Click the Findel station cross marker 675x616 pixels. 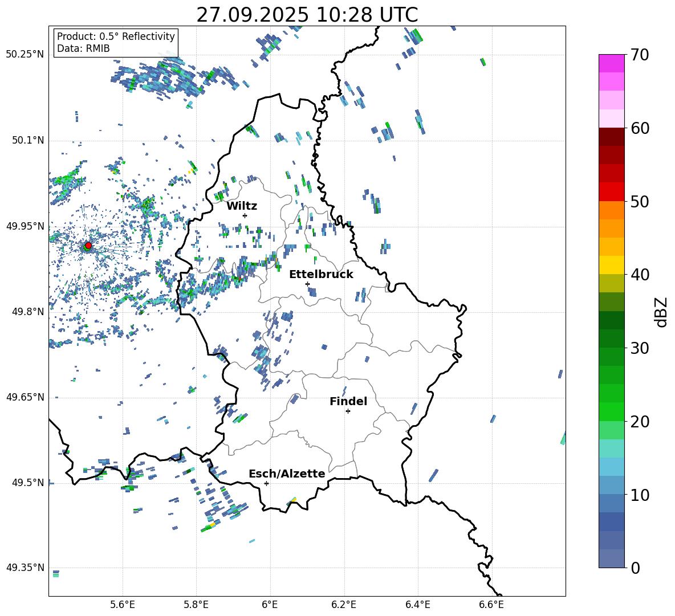348,411
